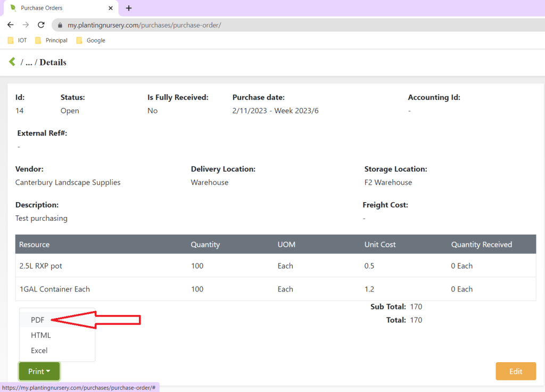Select the Purchase Orders browser tab
The height and width of the screenshot is (392, 545).
coord(59,8)
